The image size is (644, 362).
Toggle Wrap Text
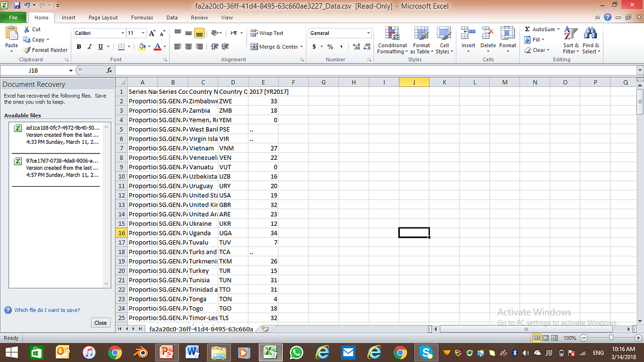267,33
